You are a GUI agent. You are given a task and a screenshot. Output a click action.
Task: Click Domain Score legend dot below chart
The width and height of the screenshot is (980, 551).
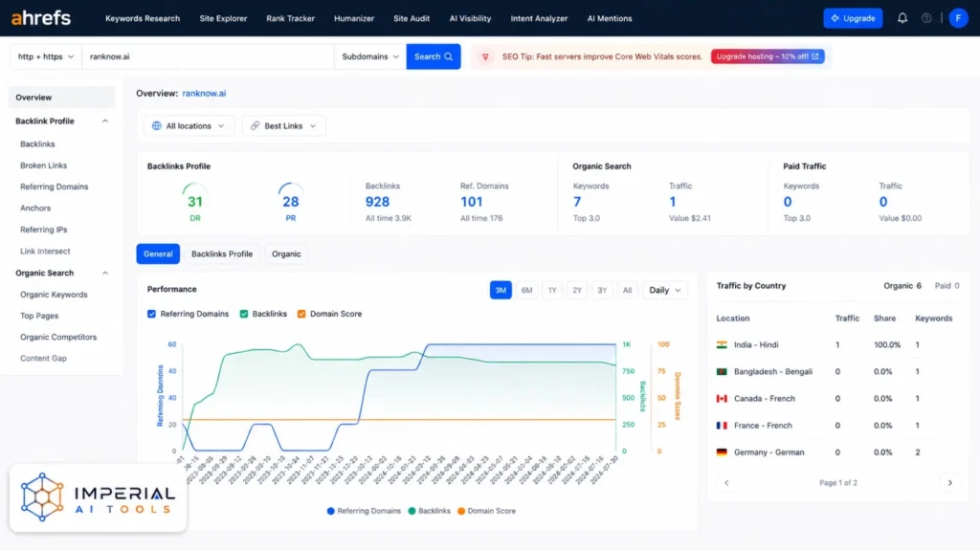(x=461, y=511)
